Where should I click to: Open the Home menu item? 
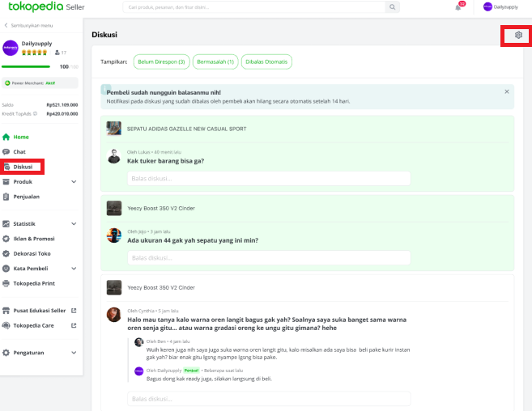click(21, 137)
